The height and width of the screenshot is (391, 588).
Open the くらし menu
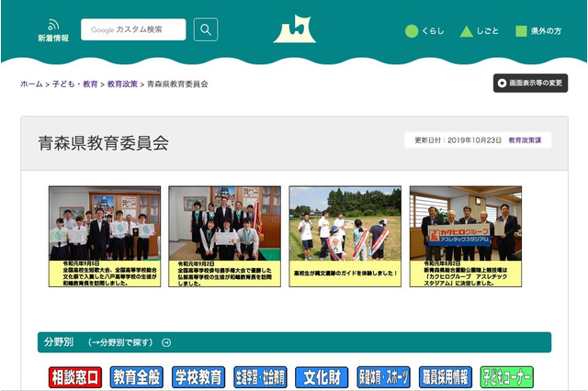pos(424,31)
